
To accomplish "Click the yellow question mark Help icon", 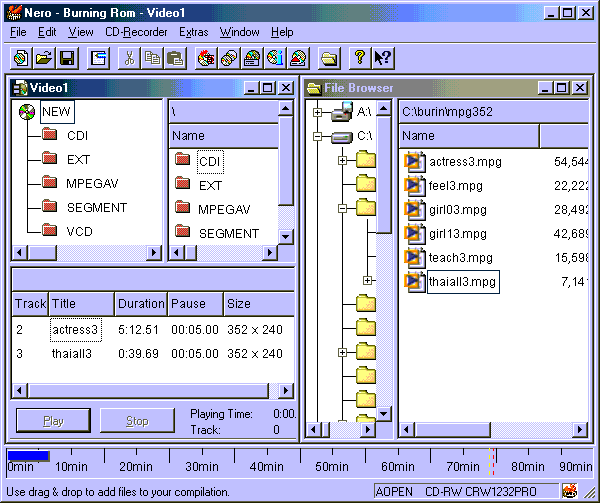I will [x=360, y=58].
